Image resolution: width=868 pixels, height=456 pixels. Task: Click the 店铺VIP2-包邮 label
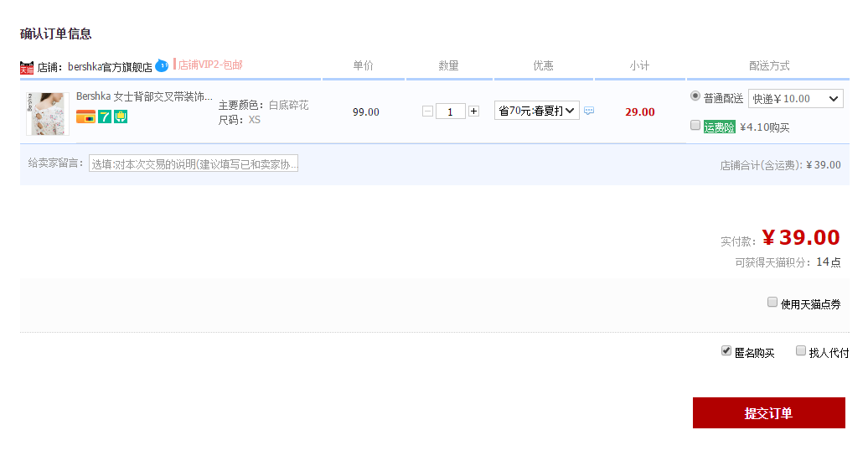[x=210, y=65]
